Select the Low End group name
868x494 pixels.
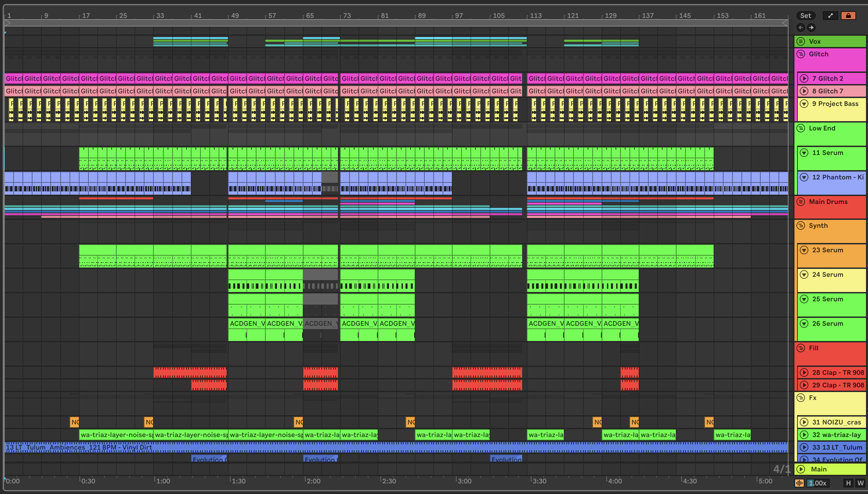[x=822, y=128]
